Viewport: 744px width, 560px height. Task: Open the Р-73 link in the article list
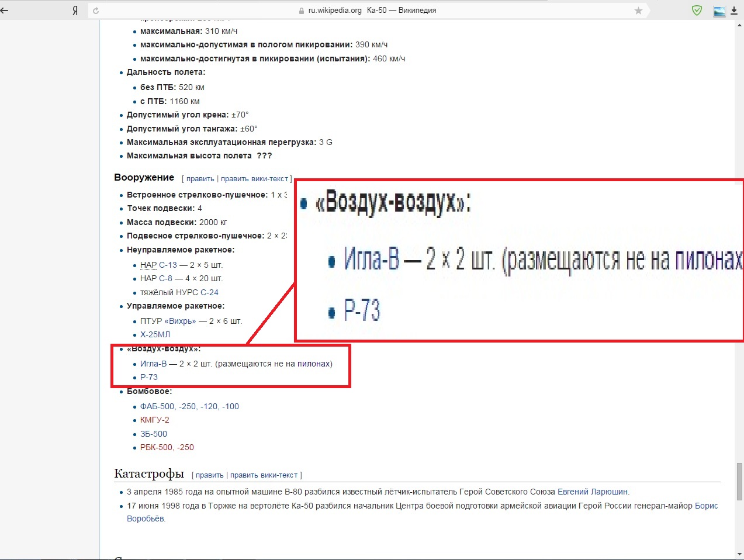pyautogui.click(x=149, y=377)
